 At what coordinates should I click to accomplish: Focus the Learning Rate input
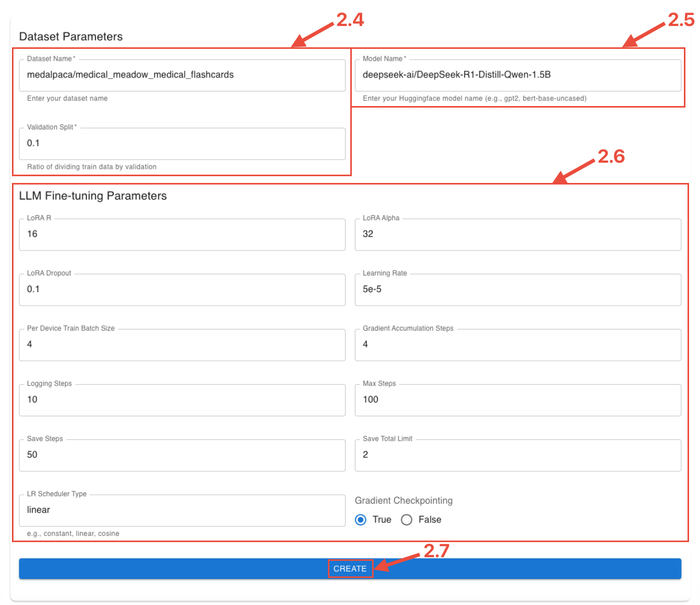pyautogui.click(x=517, y=290)
